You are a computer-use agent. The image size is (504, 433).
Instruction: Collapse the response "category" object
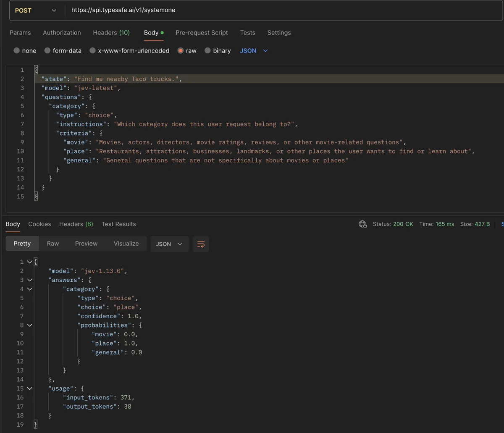pos(29,289)
